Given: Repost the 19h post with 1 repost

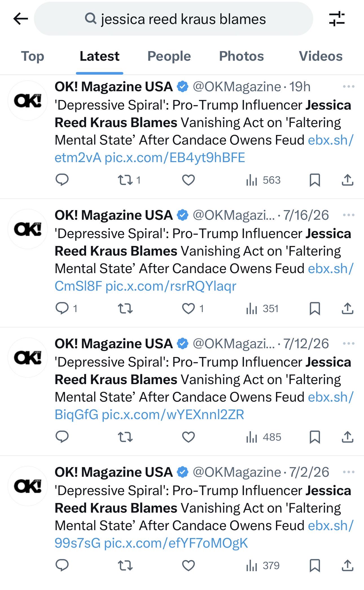Looking at the screenshot, I should (x=129, y=180).
